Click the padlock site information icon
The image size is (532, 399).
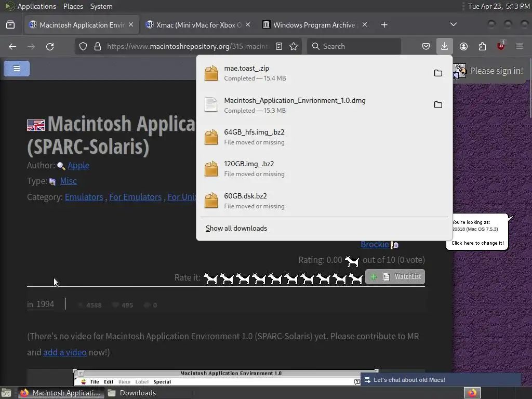97,46
